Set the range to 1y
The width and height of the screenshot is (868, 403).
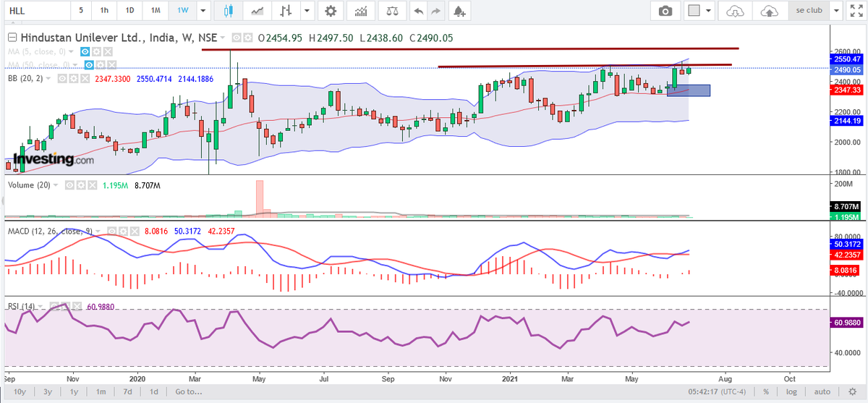click(x=74, y=391)
